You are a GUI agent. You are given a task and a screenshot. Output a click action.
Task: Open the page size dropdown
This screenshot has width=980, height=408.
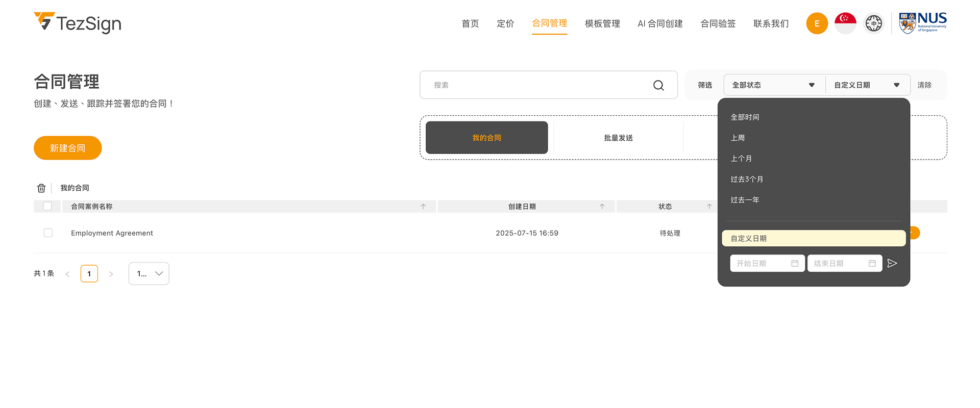(x=149, y=274)
